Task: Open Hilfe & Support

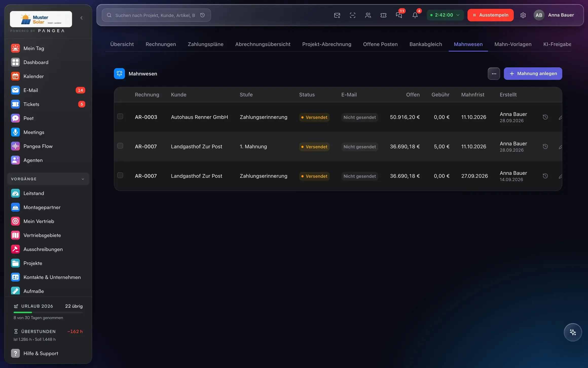Action: (x=48, y=353)
